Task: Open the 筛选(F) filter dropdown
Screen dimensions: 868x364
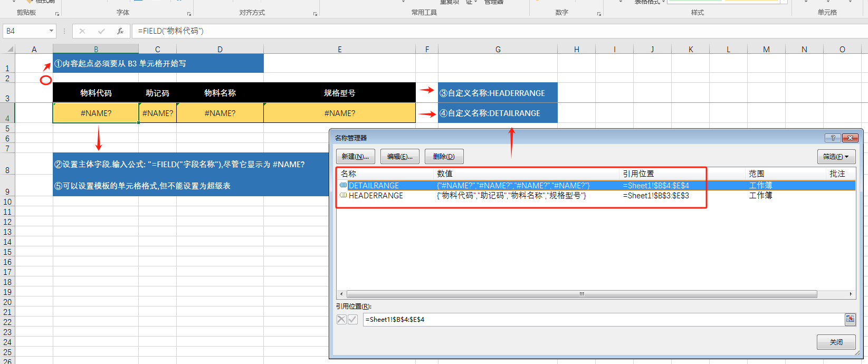Action: tap(836, 157)
